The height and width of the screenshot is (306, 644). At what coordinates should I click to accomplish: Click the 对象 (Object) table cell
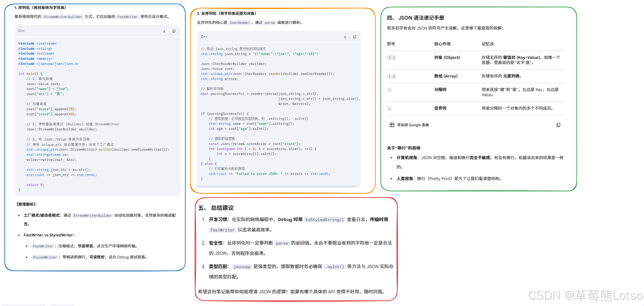pyautogui.click(x=447, y=58)
